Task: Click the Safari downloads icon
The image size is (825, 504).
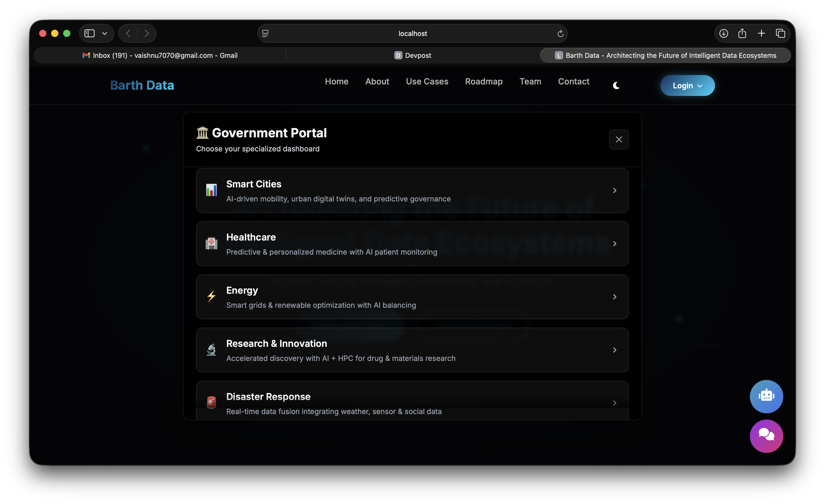Action: 723,33
